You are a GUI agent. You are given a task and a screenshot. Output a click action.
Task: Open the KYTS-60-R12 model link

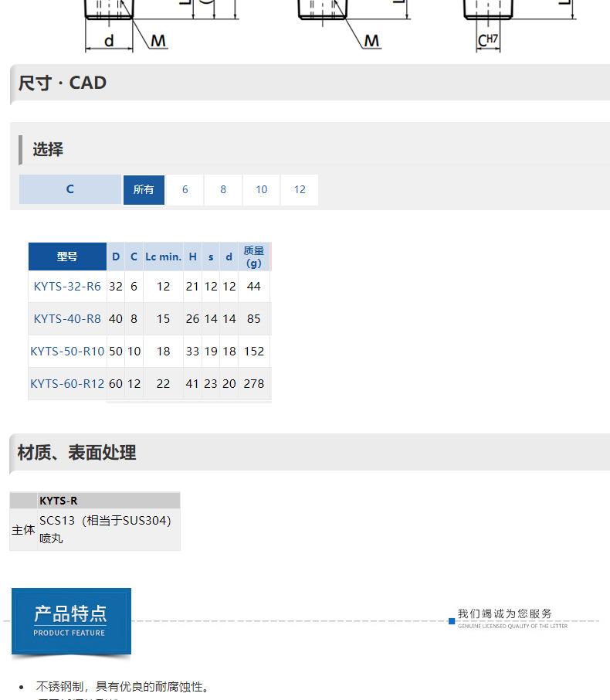click(67, 383)
